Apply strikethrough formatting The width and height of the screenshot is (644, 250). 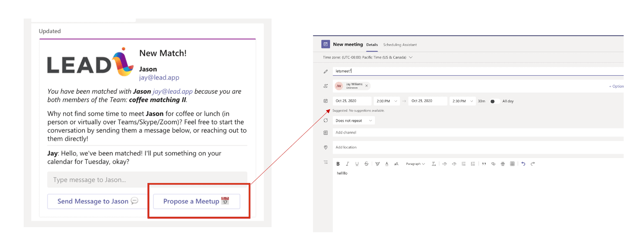(x=366, y=164)
